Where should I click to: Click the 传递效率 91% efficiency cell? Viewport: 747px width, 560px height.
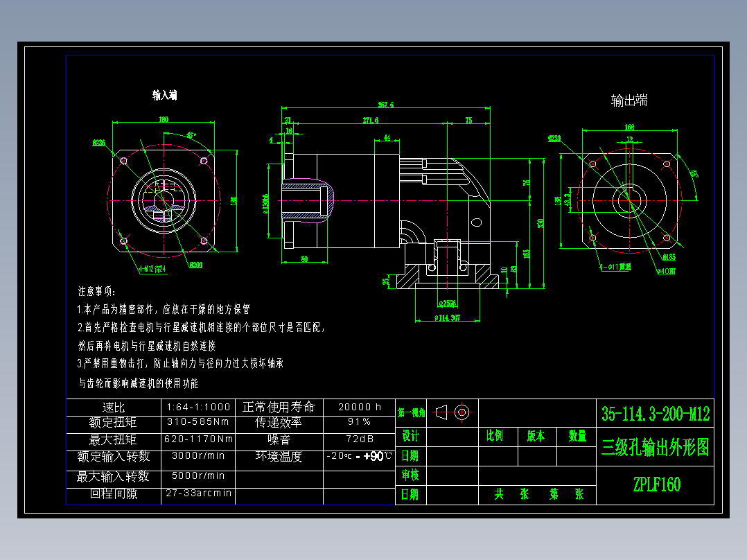point(359,423)
